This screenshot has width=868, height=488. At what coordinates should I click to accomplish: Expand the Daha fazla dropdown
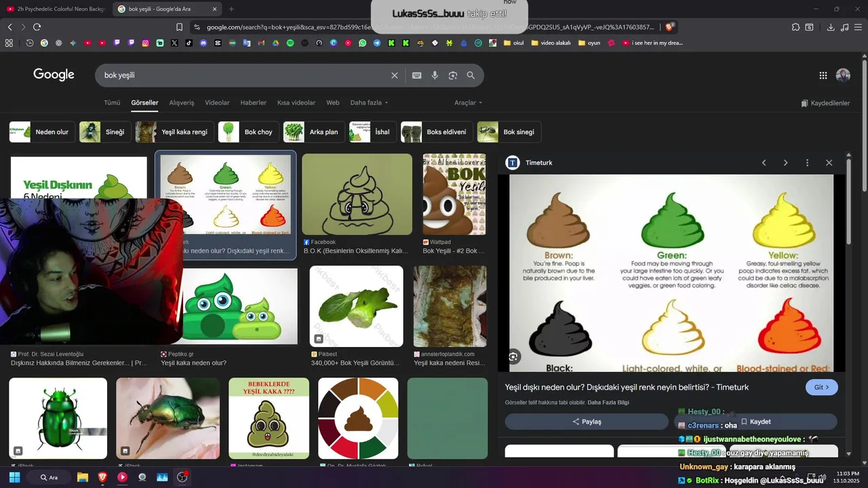click(369, 102)
